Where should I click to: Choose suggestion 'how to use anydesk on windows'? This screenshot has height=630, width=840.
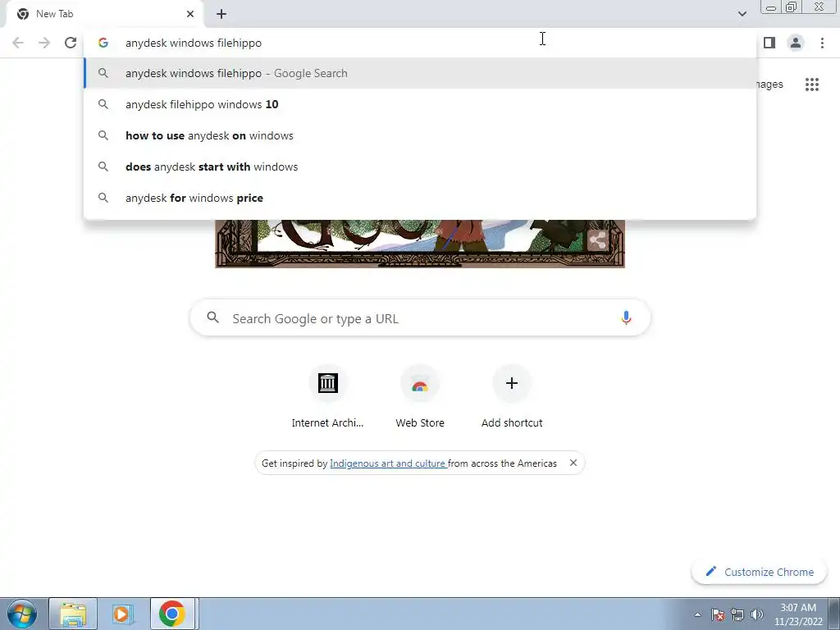(421, 135)
